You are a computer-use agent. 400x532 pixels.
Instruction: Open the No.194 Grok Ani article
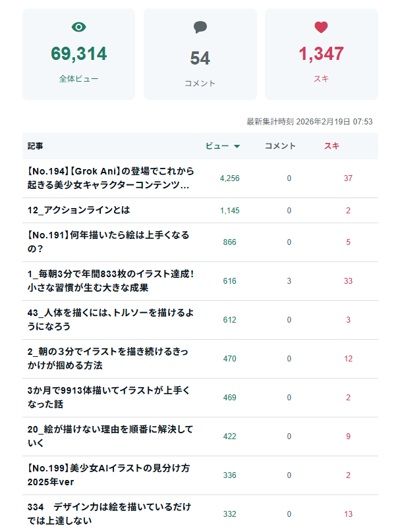109,178
